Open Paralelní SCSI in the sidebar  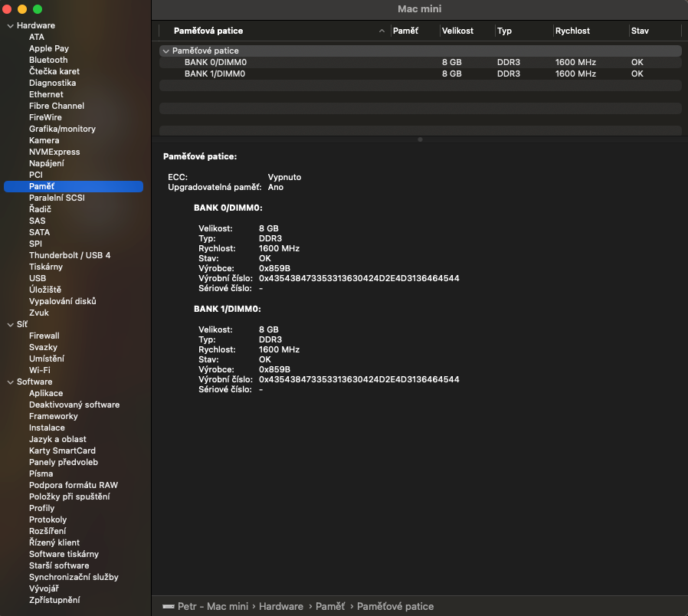coord(57,198)
